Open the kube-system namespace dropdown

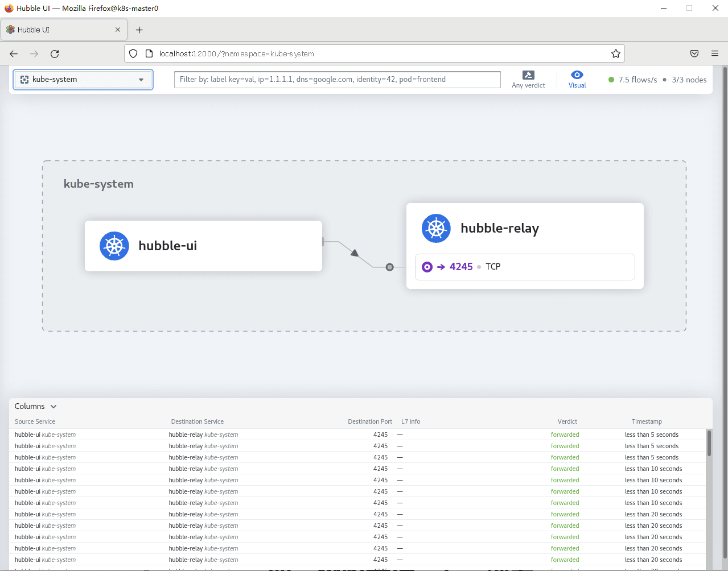pyautogui.click(x=83, y=80)
